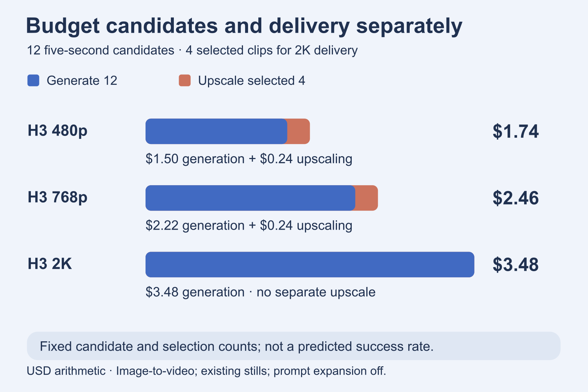Click the fixed candidate counts note box

[x=294, y=346]
